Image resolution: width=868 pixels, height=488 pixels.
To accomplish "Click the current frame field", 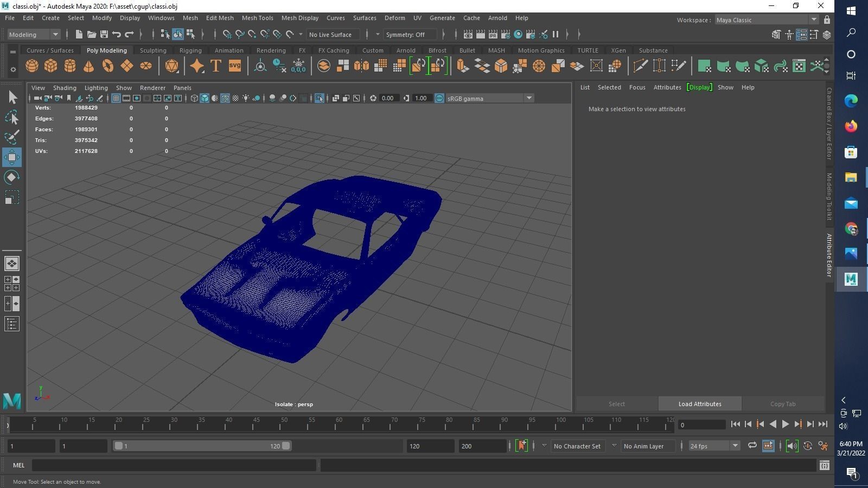I will 703,425.
